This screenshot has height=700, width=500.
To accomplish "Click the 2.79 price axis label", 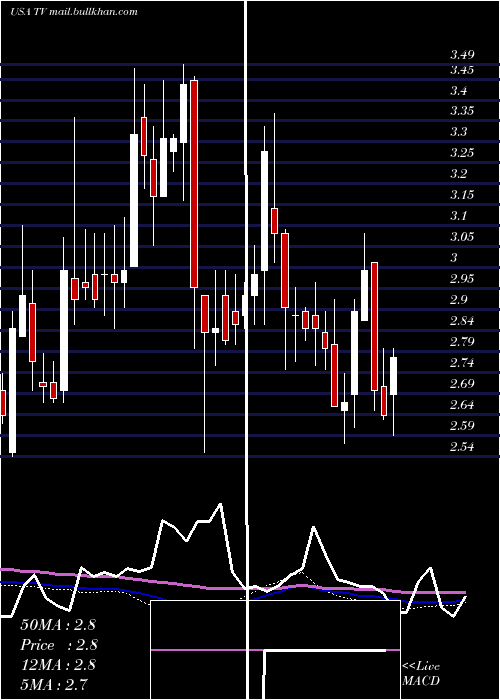I will [462, 342].
